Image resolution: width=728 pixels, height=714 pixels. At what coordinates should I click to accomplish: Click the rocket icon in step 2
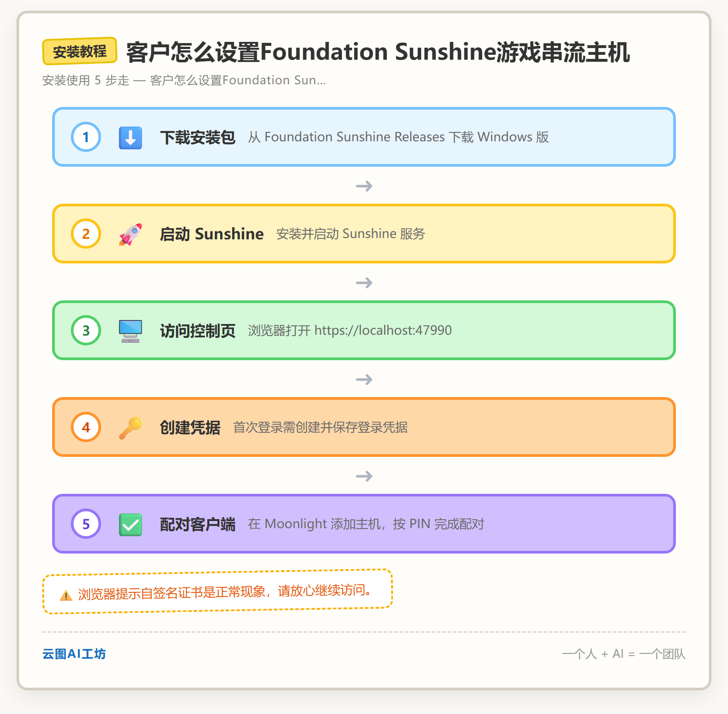pos(131,234)
